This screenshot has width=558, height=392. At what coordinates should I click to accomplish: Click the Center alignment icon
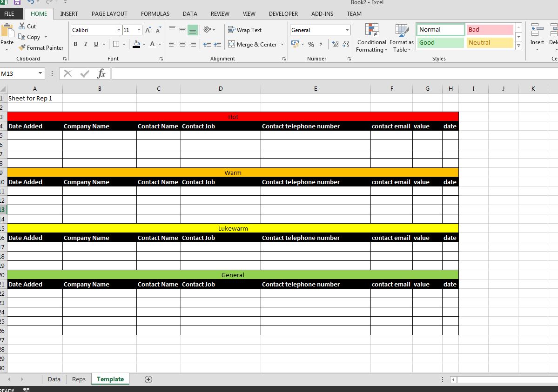click(x=182, y=44)
